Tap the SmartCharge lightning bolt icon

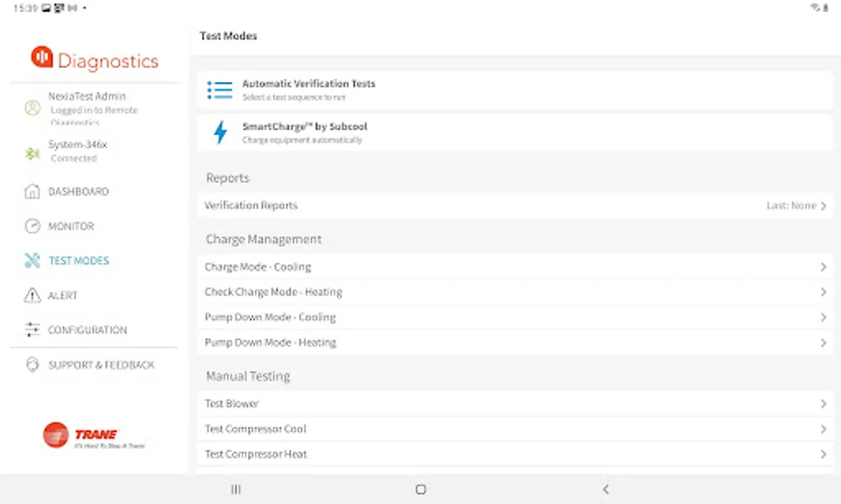[x=221, y=133]
